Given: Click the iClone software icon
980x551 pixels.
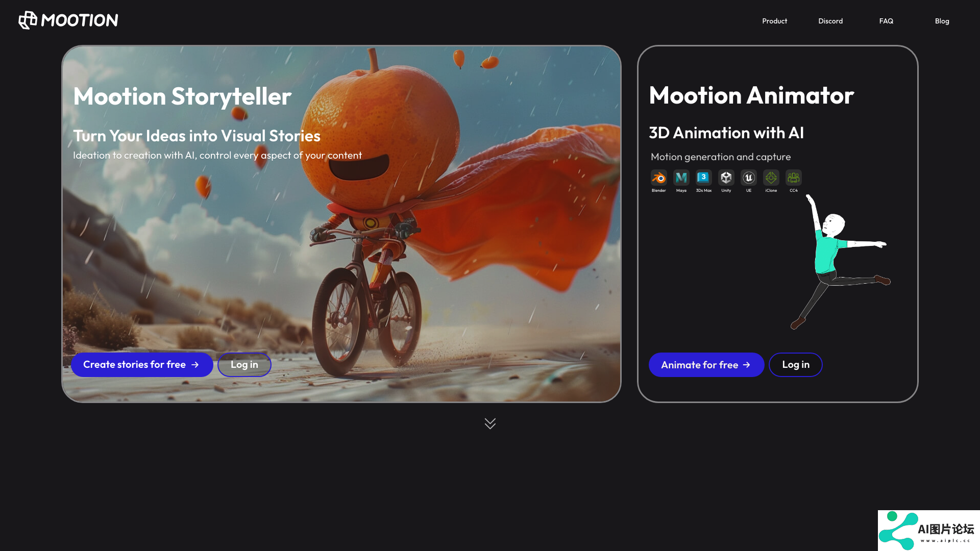Looking at the screenshot, I should [771, 178].
